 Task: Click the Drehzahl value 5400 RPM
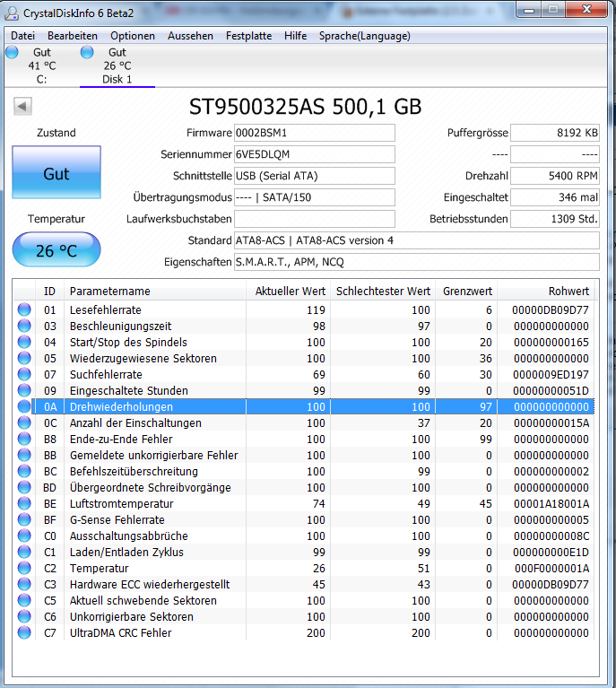(x=555, y=176)
